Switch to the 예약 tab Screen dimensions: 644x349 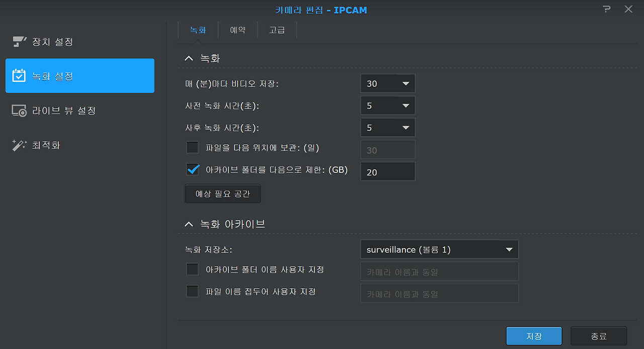pyautogui.click(x=237, y=30)
